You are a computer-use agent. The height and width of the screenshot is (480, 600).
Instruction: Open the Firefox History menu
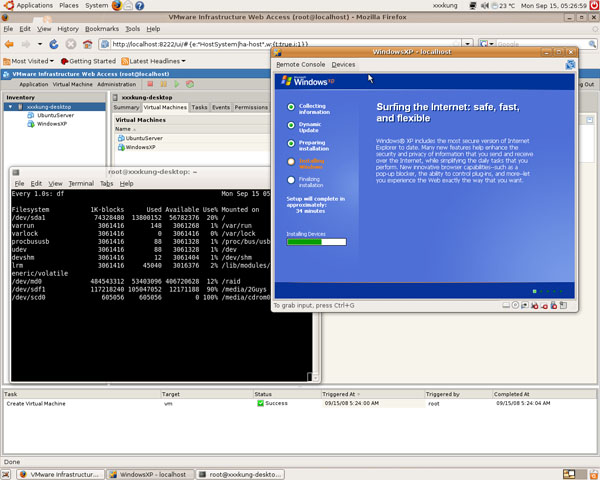[x=68, y=29]
